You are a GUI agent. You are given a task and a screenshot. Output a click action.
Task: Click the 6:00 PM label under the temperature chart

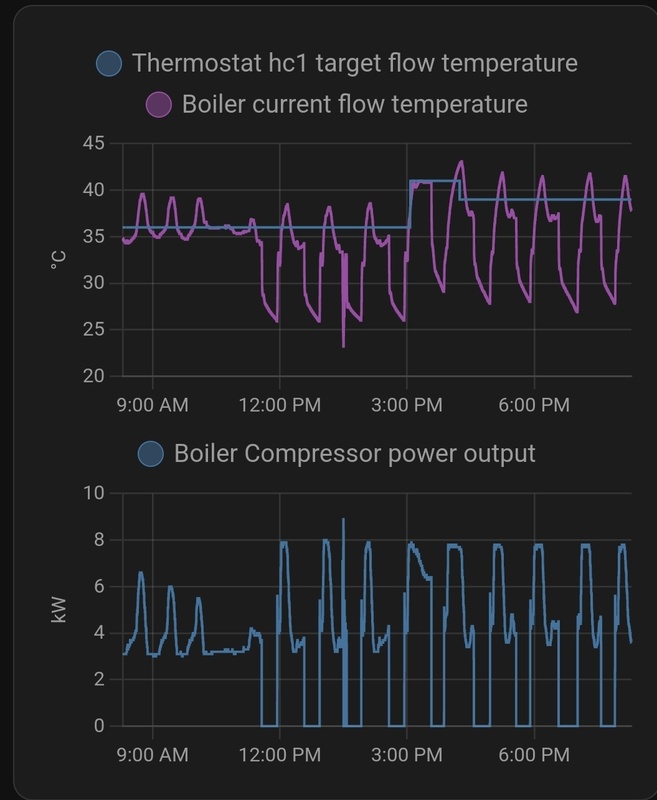(x=532, y=405)
